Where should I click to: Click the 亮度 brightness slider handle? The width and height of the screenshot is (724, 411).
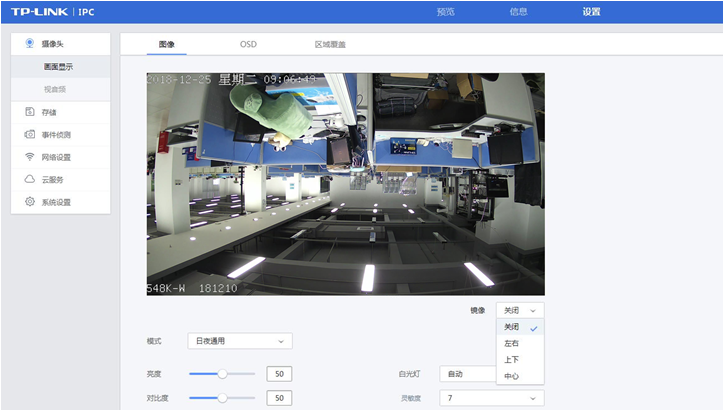pyautogui.click(x=222, y=373)
